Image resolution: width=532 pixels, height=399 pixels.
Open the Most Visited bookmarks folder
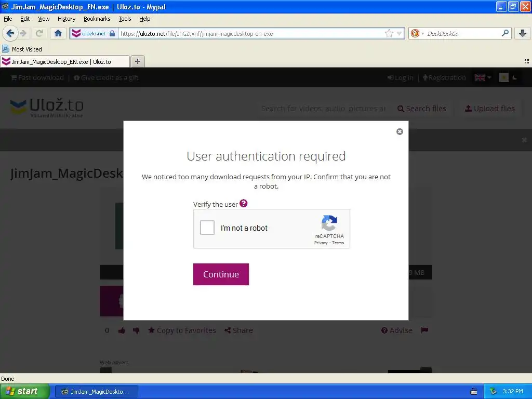pos(22,49)
